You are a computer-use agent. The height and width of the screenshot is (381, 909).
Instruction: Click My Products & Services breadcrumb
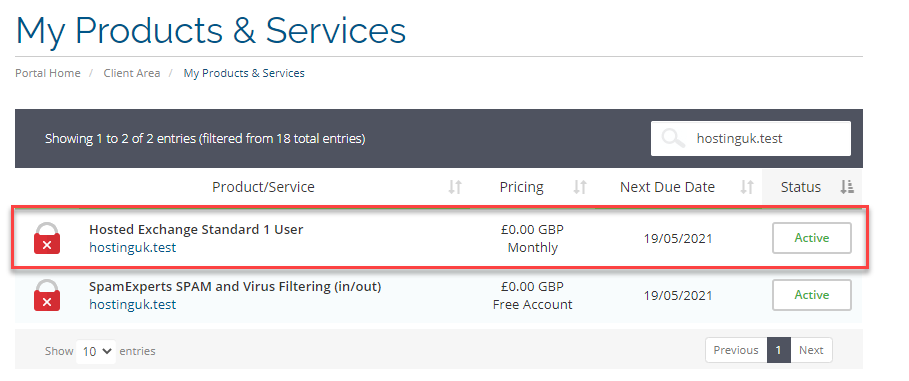point(244,73)
